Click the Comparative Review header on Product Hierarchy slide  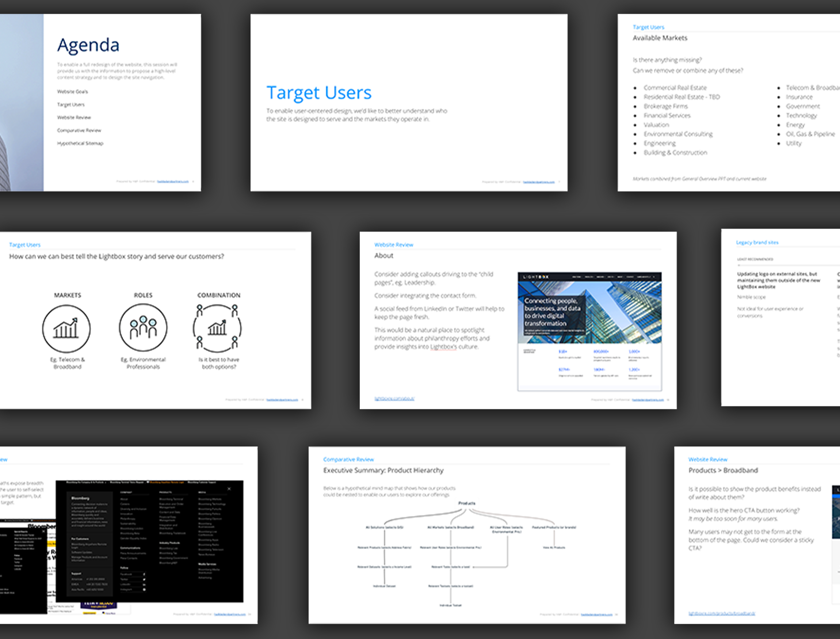[x=348, y=460]
